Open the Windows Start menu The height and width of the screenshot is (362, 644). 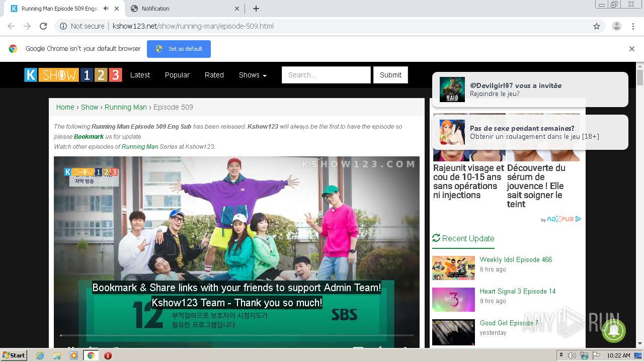click(x=14, y=355)
